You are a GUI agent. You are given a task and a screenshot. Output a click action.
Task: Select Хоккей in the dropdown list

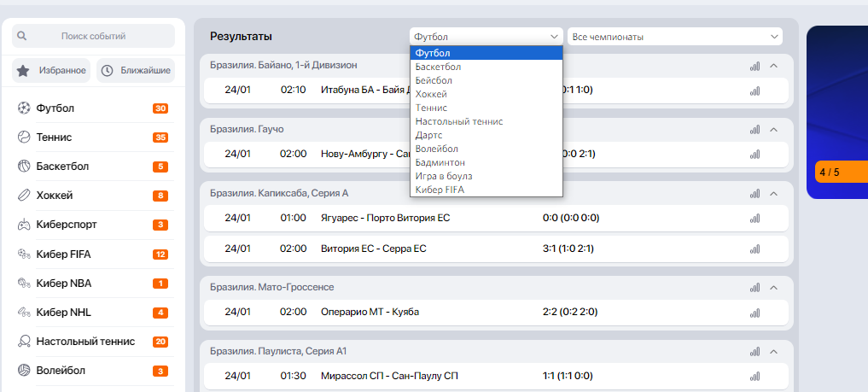(x=486, y=94)
